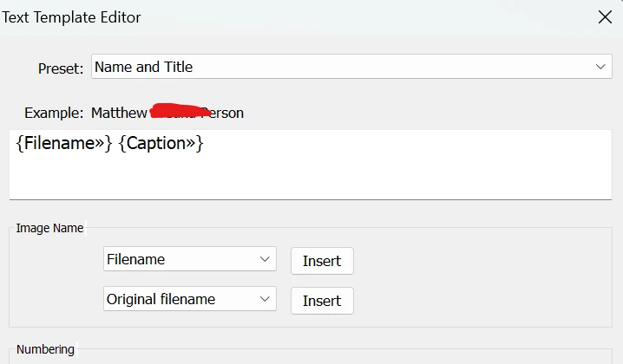This screenshot has width=623, height=364.
Task: Click the chevron arrow on the Preset dropdown
Action: tap(600, 67)
